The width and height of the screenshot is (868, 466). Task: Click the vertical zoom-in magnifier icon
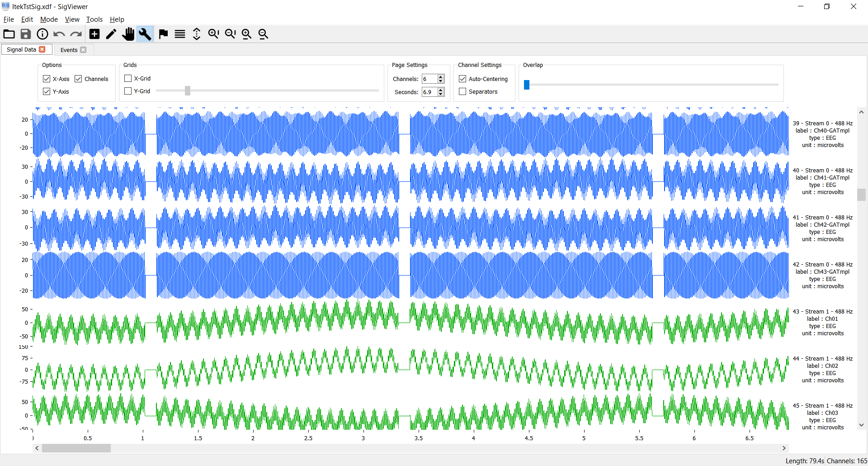point(213,34)
